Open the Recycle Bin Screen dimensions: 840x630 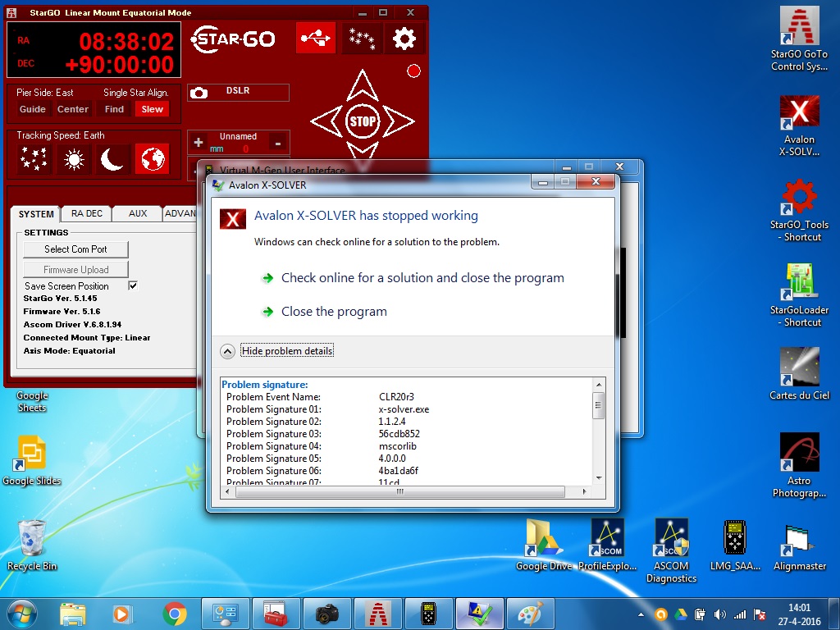click(32, 546)
